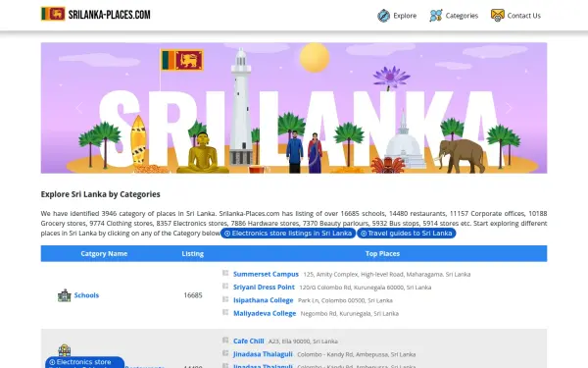588x368 pixels.
Task: Click the Explore compass icon
Action: pos(383,16)
